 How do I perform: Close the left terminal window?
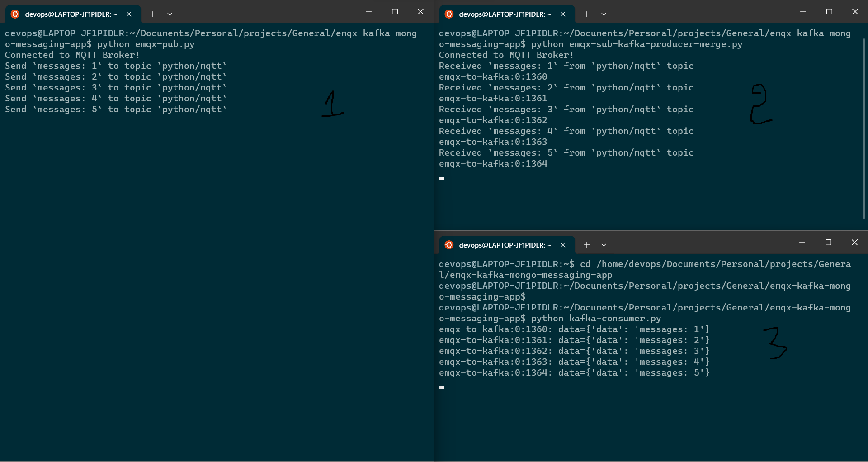(420, 12)
